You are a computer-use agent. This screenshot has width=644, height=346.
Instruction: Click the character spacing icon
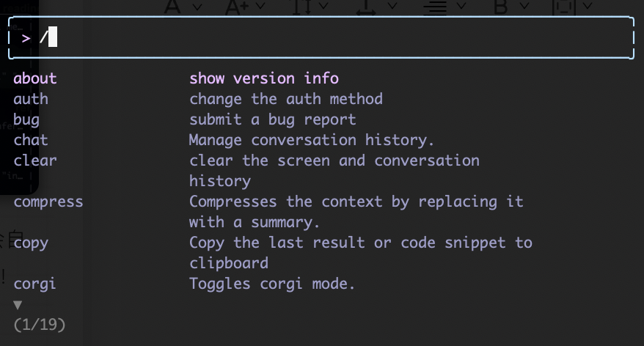pos(366,7)
